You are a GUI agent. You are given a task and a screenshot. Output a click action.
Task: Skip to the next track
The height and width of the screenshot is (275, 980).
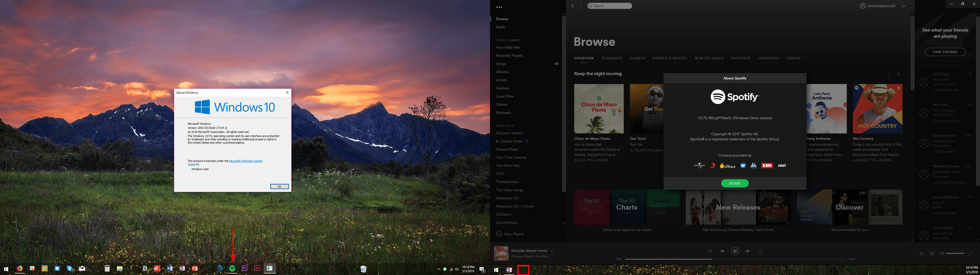[748, 251]
